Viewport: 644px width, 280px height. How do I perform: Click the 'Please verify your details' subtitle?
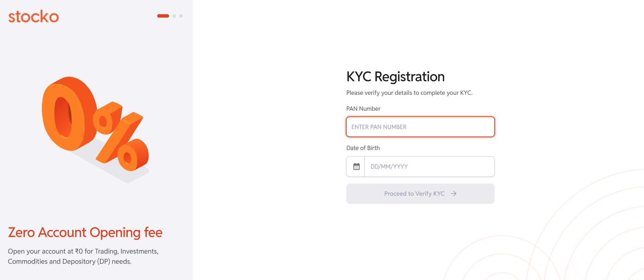coord(409,93)
